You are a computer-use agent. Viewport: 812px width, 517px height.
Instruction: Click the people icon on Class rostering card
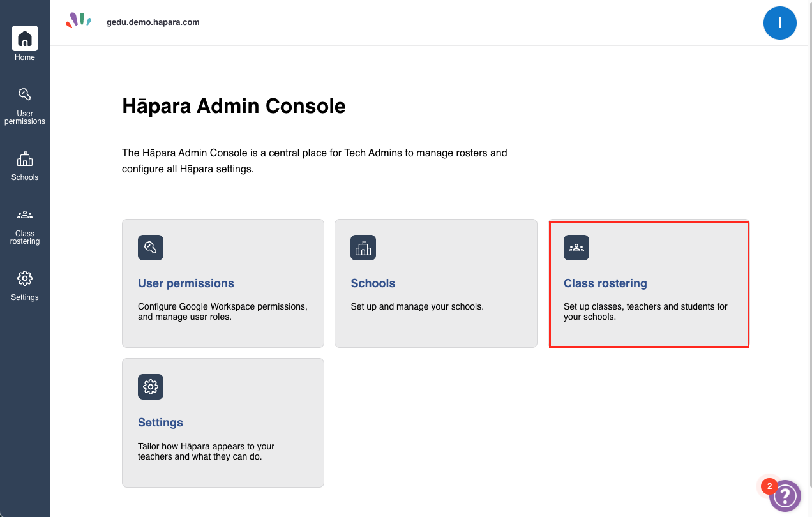576,248
